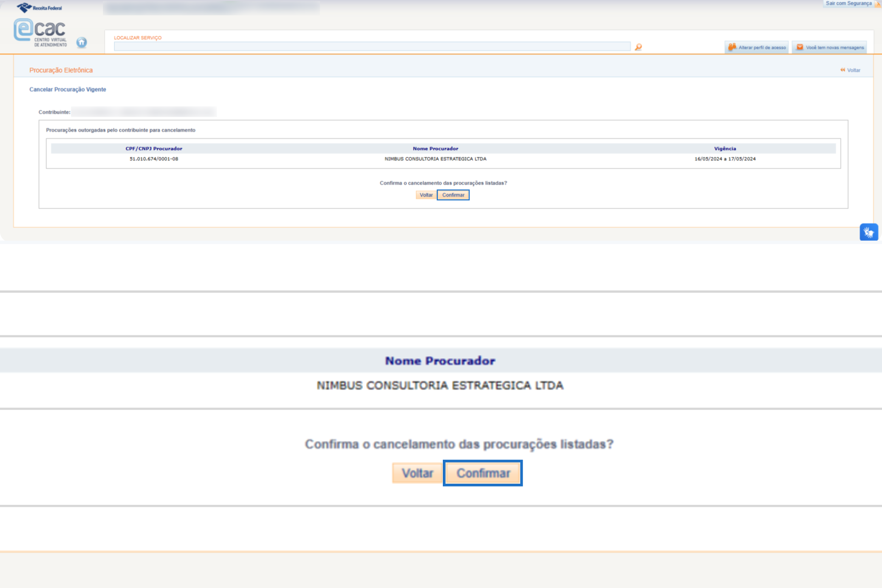Click the Vigência column header
The height and width of the screenshot is (588, 882).
pyautogui.click(x=725, y=148)
